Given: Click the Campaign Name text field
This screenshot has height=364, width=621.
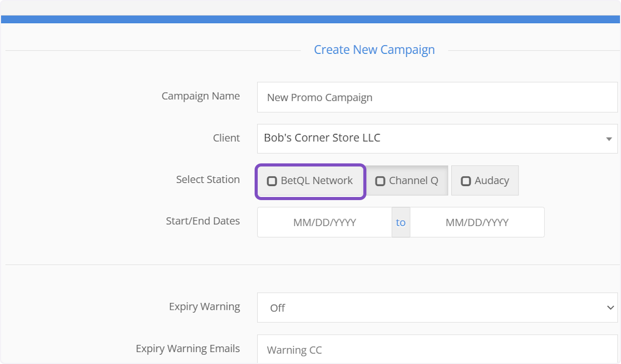Looking at the screenshot, I should [437, 97].
